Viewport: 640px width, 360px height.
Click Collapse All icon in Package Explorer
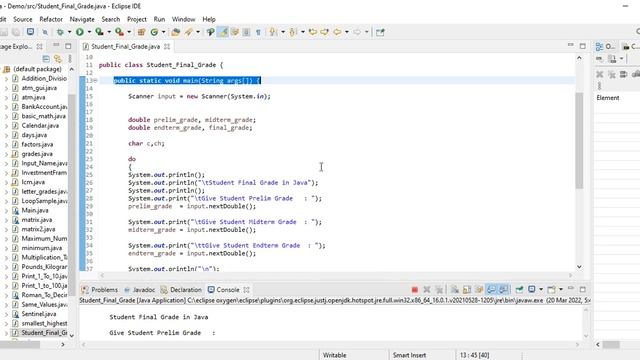tap(46, 59)
